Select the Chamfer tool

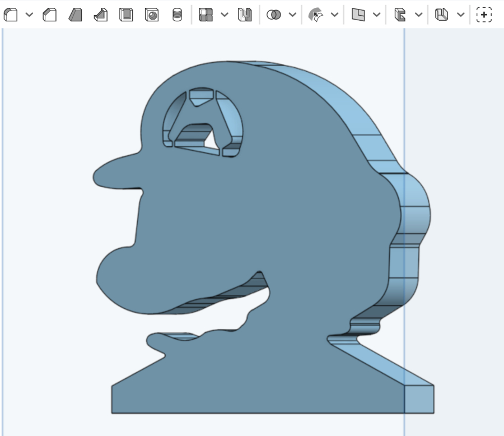coord(50,15)
